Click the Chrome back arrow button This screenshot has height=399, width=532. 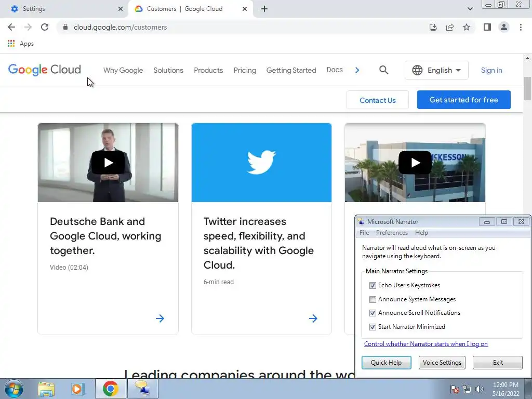pyautogui.click(x=11, y=27)
